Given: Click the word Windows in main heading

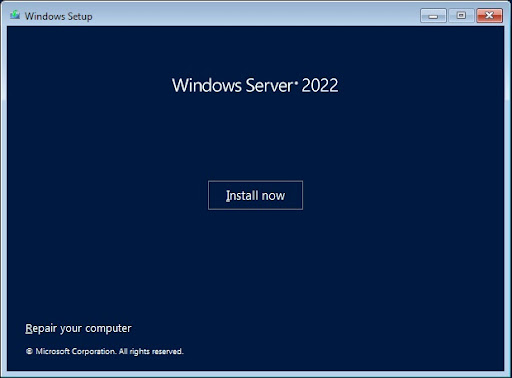Looking at the screenshot, I should coord(207,85).
